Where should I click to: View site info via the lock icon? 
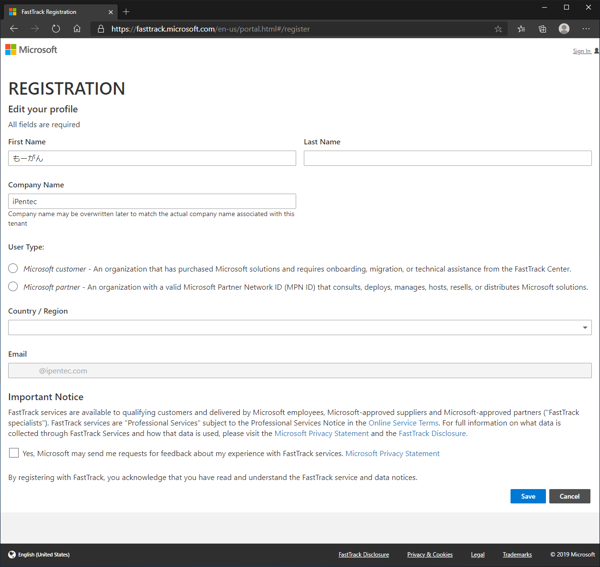coord(101,29)
